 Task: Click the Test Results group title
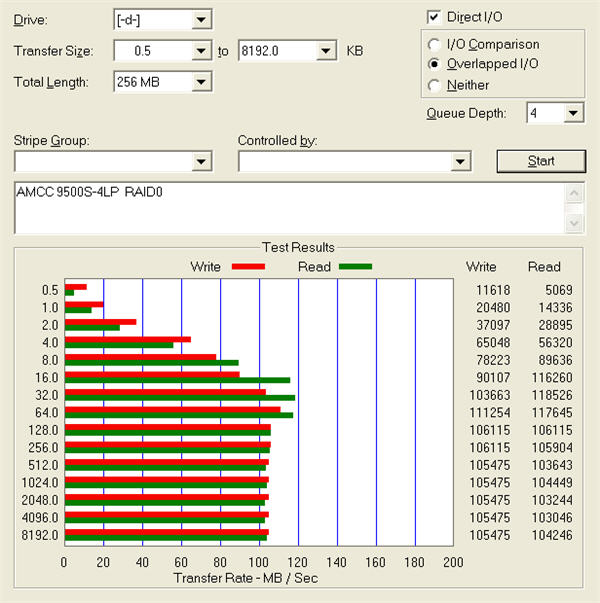click(x=298, y=247)
